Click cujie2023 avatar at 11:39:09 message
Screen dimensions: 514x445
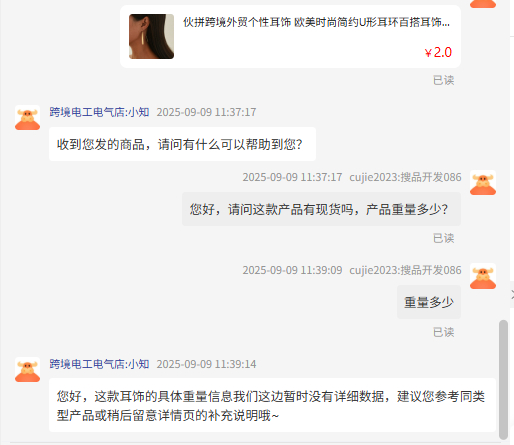(x=483, y=276)
